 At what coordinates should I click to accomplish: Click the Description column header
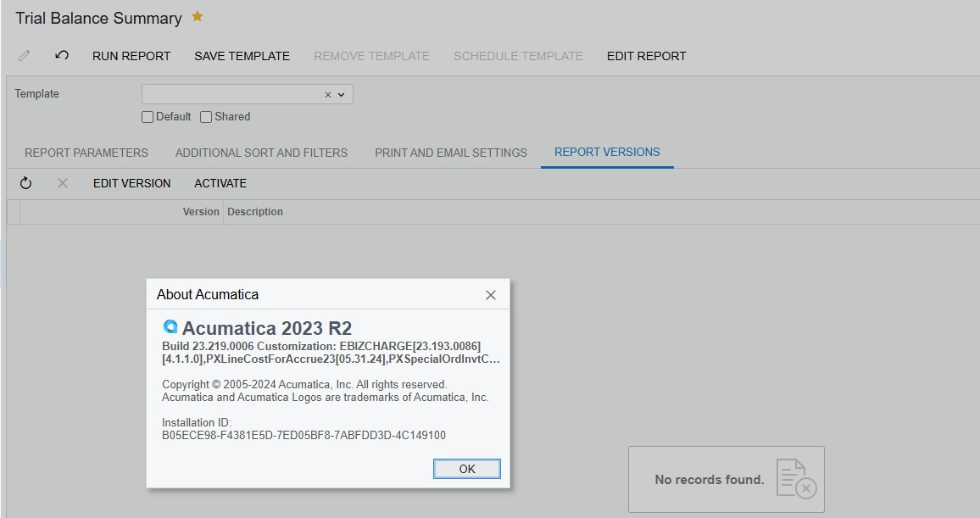(255, 212)
